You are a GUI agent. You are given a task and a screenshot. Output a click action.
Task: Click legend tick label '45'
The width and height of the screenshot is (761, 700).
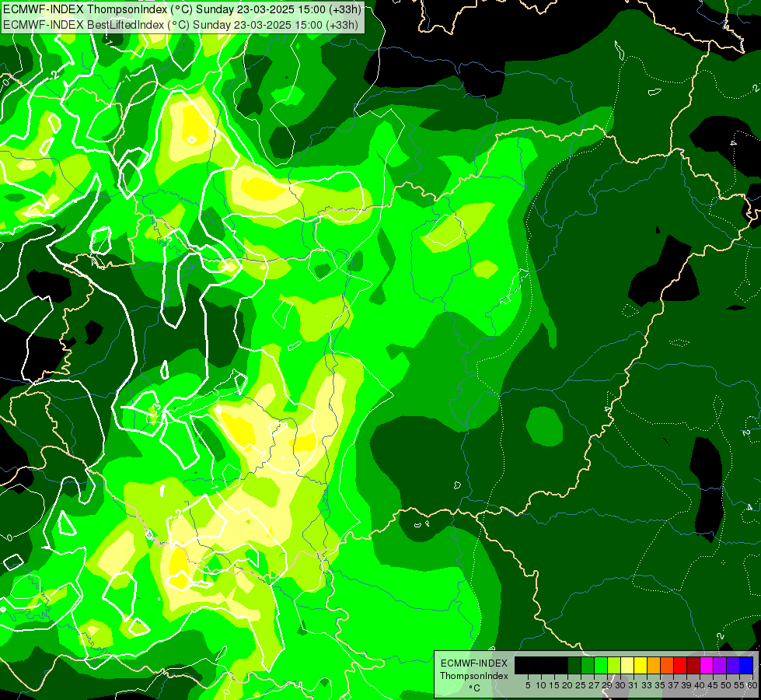coord(713,685)
